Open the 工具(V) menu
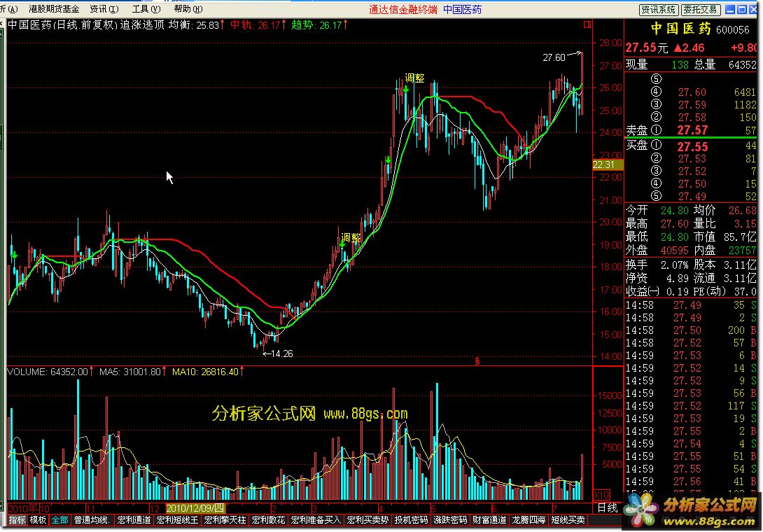 tap(146, 9)
